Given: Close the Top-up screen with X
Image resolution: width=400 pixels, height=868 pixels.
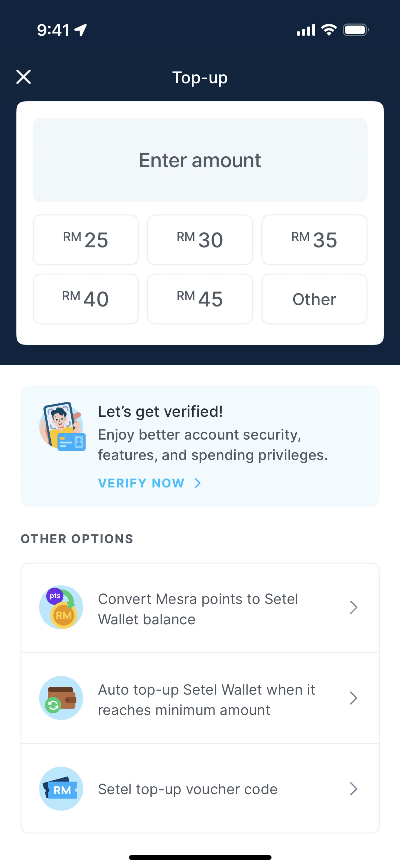Looking at the screenshot, I should tap(24, 77).
